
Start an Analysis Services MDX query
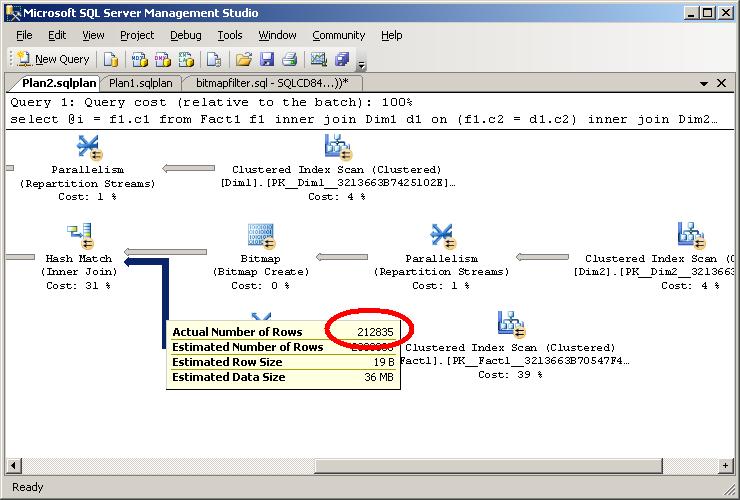point(139,59)
